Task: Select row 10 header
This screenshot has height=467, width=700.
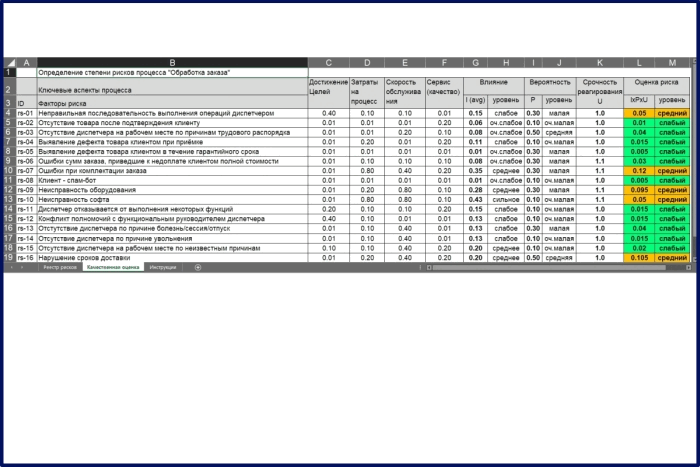Action: pyautogui.click(x=9, y=171)
